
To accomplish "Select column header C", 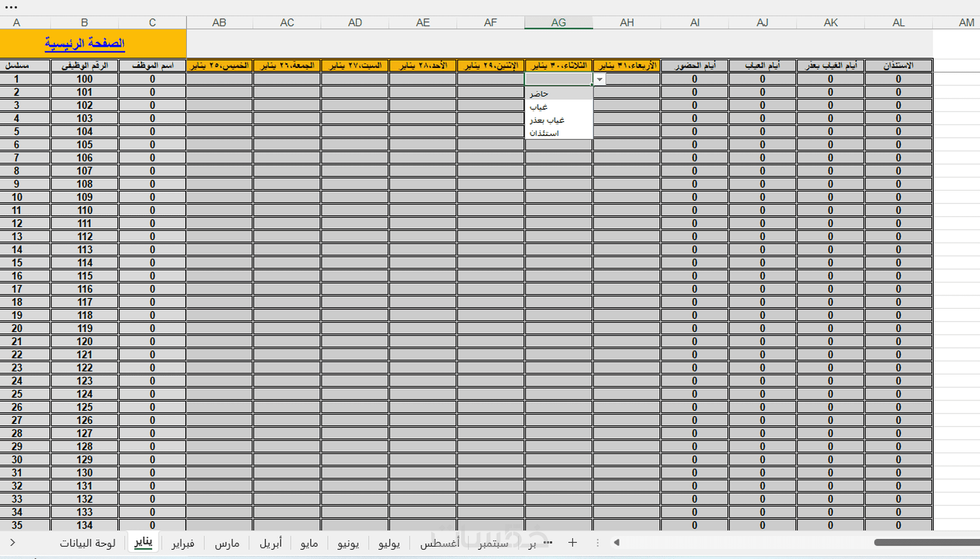I will coord(152,22).
